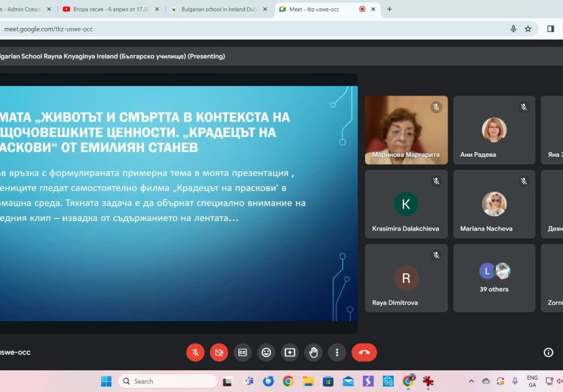Toggle closed captions on
563x392 pixels.
[242, 352]
